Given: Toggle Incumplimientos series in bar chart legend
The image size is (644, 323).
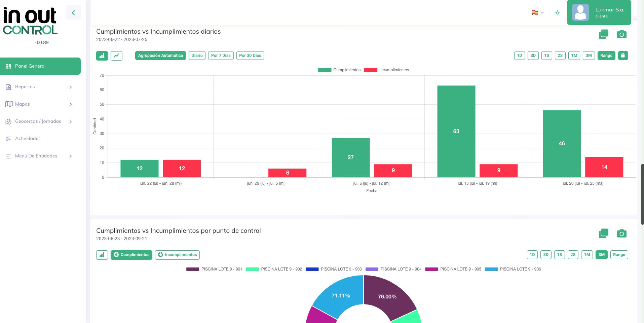Looking at the screenshot, I should [386, 70].
